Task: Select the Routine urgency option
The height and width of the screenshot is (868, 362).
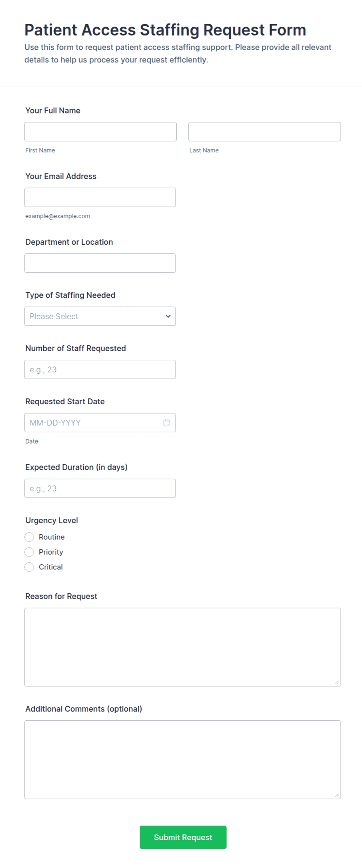Action: tap(29, 537)
